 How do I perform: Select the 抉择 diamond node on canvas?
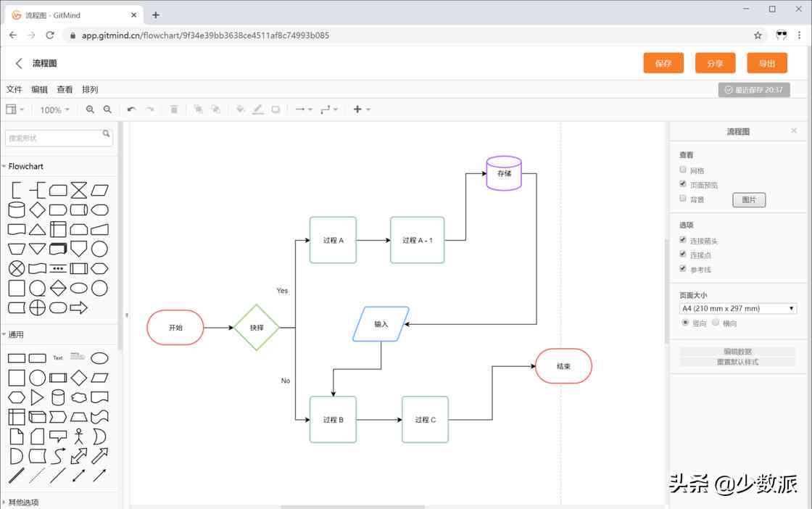[257, 327]
